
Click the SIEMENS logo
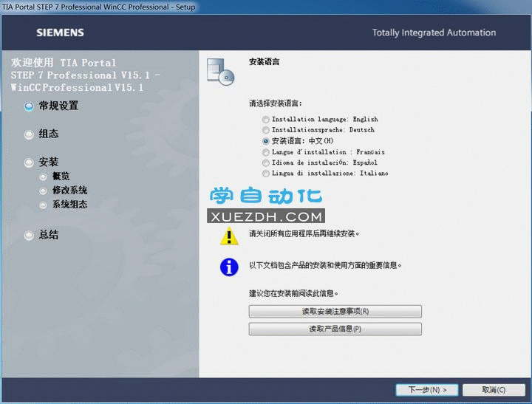pyautogui.click(x=60, y=32)
